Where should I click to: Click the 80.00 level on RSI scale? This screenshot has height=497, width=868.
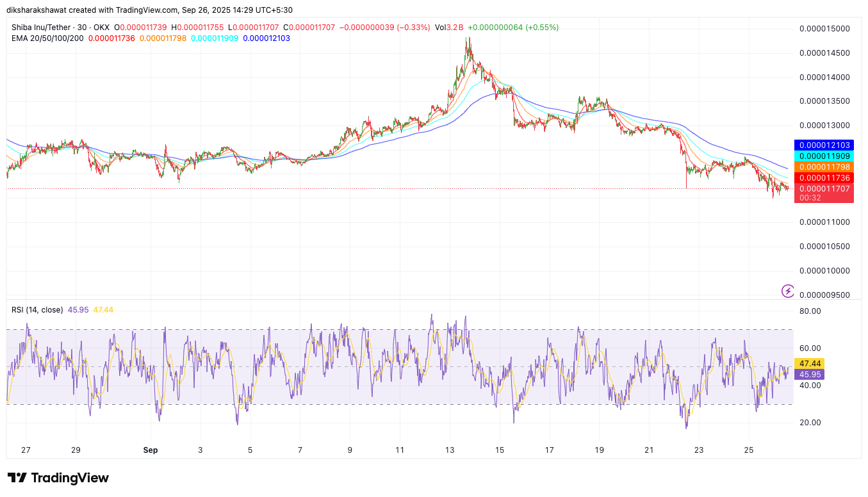click(810, 311)
